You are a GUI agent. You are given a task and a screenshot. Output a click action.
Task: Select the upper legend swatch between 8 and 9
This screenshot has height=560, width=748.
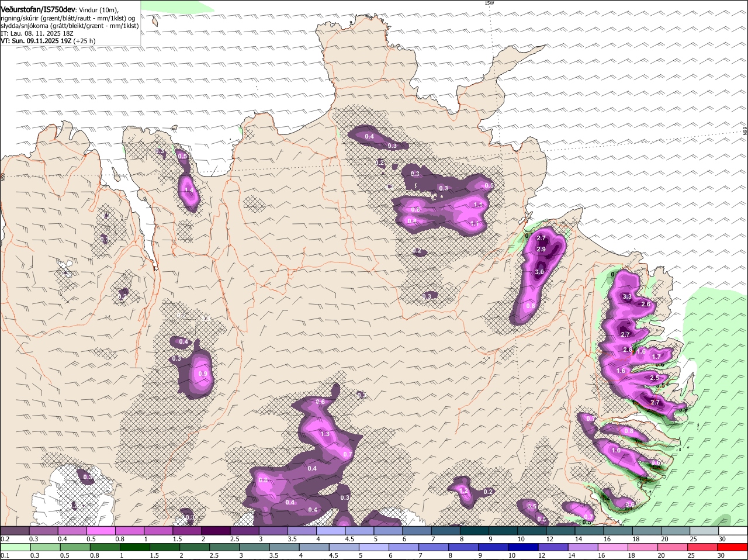(x=475, y=531)
